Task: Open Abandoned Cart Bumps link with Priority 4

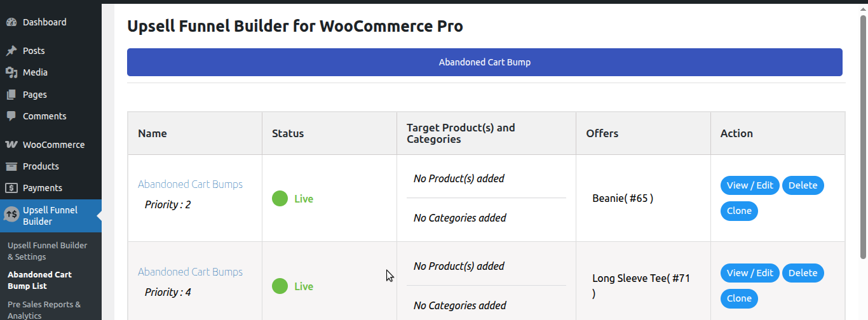Action: (x=190, y=272)
